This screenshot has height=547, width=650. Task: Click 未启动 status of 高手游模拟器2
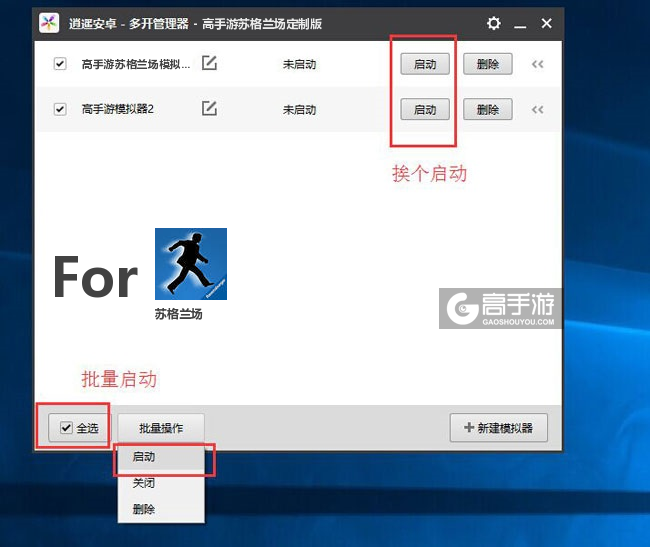point(299,110)
